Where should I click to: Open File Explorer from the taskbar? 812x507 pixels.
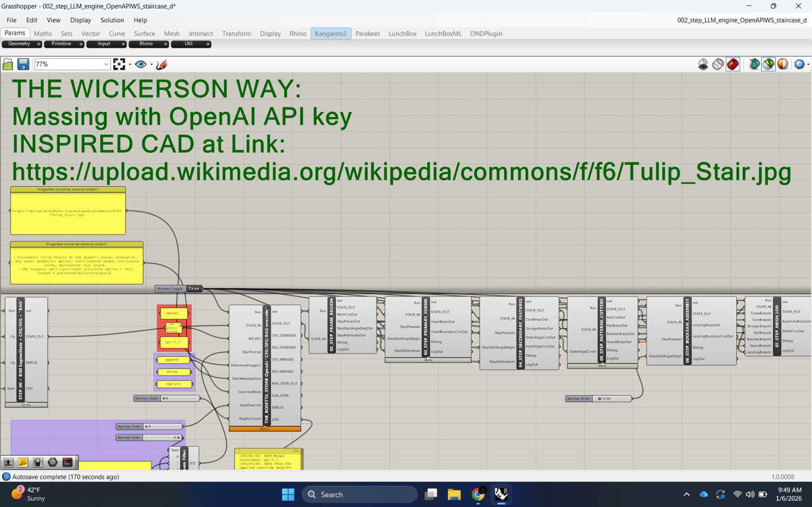(454, 494)
